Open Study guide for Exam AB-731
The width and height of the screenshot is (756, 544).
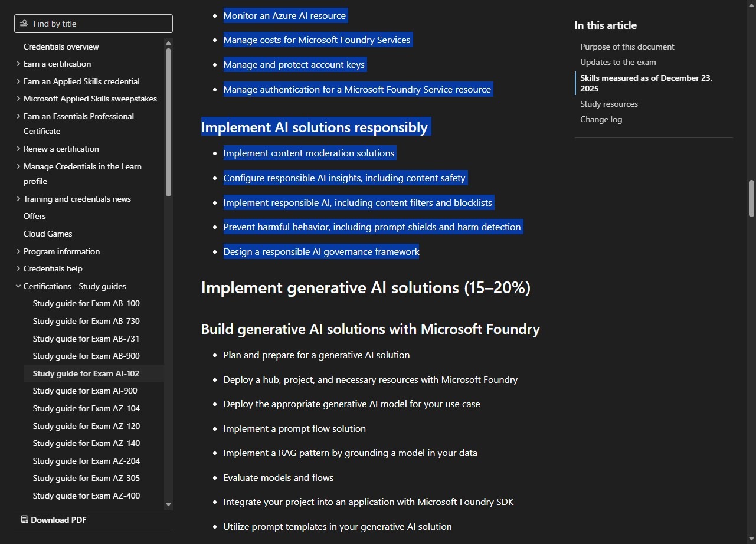coord(86,339)
